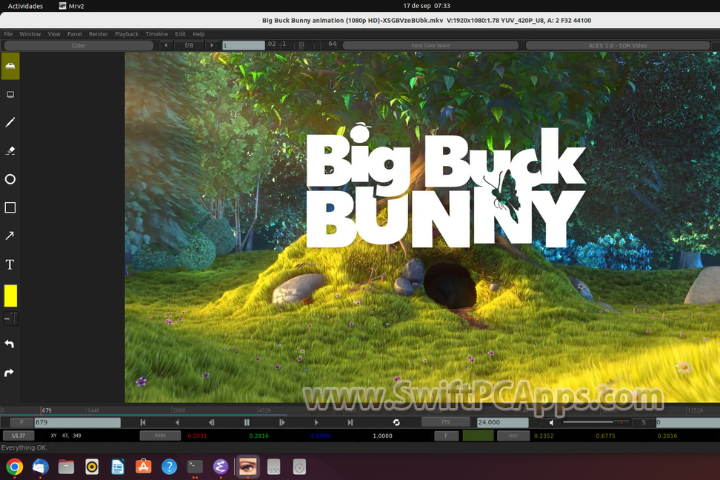Play the video backwards
This screenshot has height=480, width=720.
pyautogui.click(x=177, y=422)
